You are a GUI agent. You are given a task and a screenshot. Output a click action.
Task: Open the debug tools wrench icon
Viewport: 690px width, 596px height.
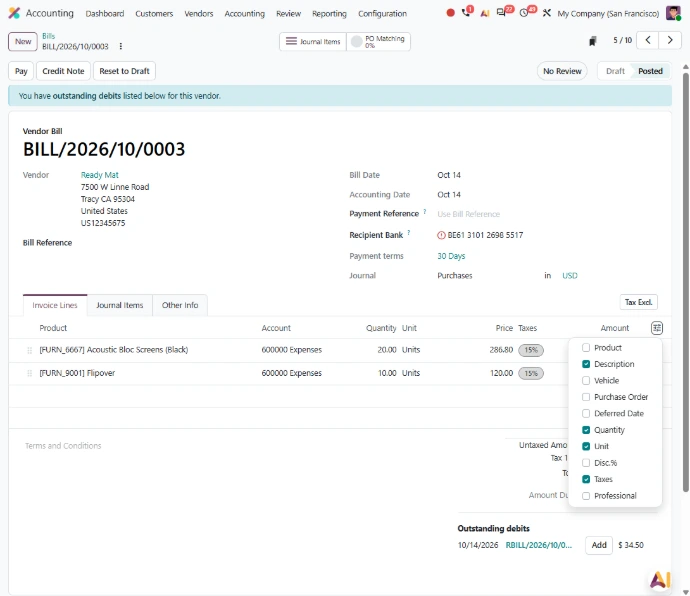click(x=547, y=13)
